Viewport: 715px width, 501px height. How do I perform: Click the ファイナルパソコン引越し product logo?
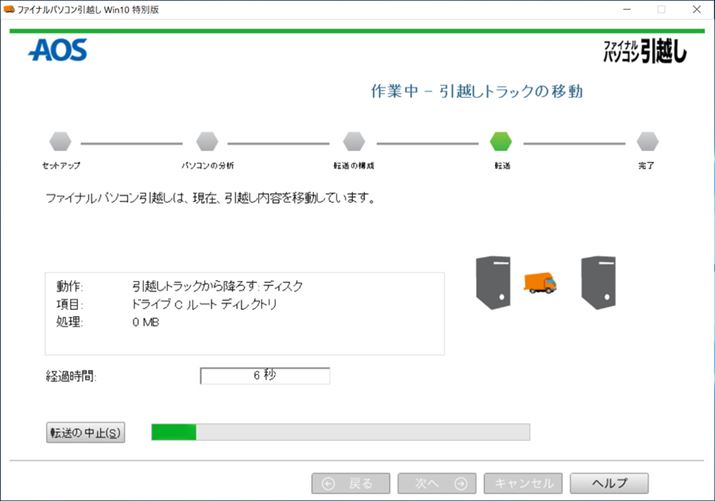click(645, 51)
